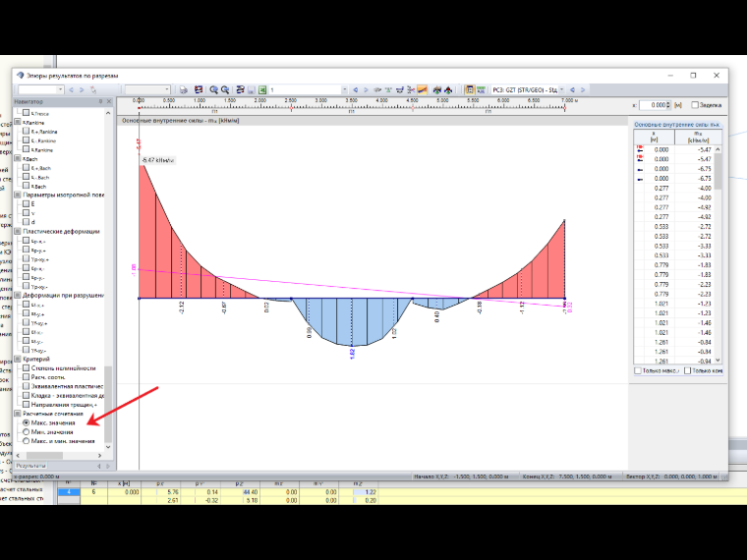Click the highlighted orange diagram-fill icon
The height and width of the screenshot is (560, 747).
(x=422, y=90)
